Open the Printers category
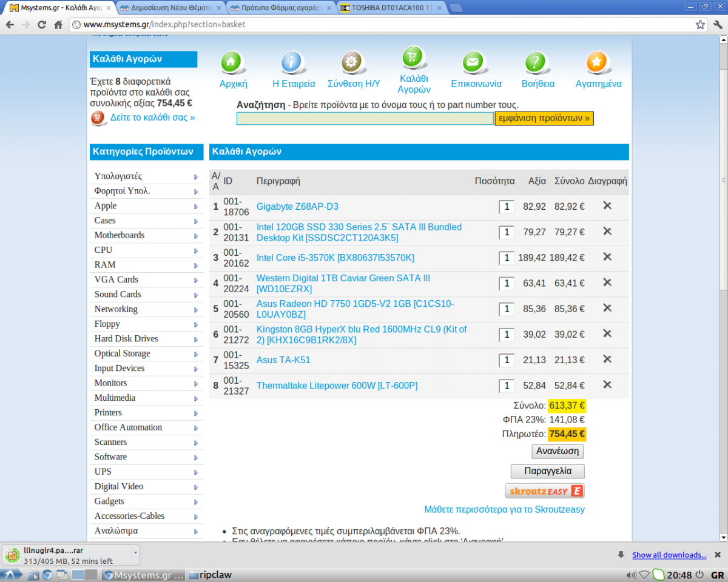This screenshot has width=728, height=582. click(108, 413)
